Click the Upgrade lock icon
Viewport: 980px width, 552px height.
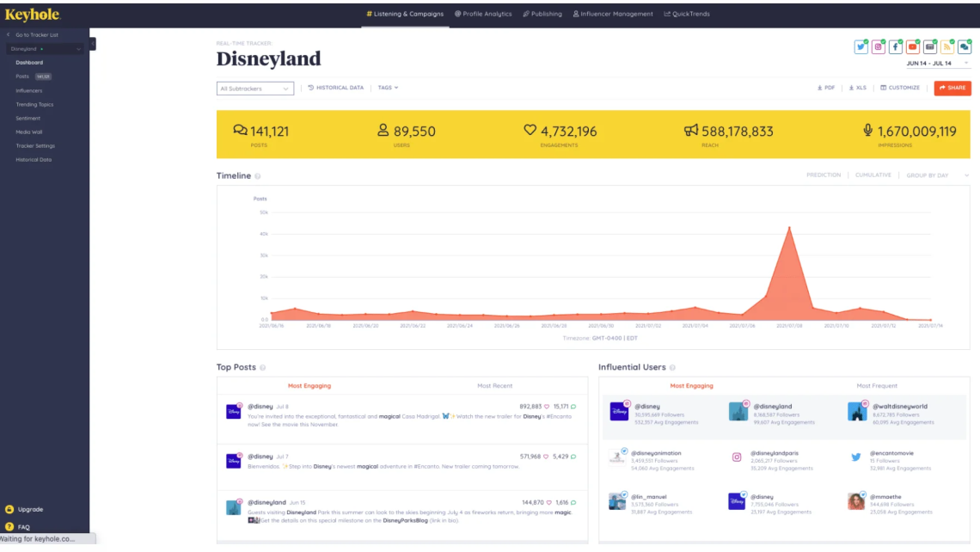point(9,509)
